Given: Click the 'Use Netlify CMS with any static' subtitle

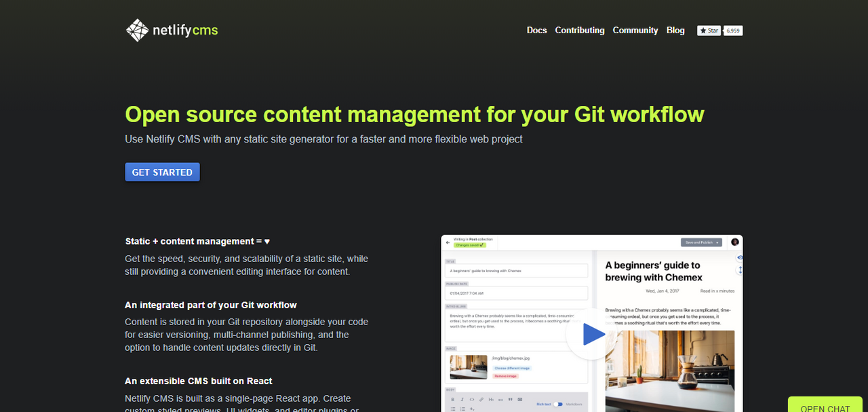Looking at the screenshot, I should tap(323, 139).
